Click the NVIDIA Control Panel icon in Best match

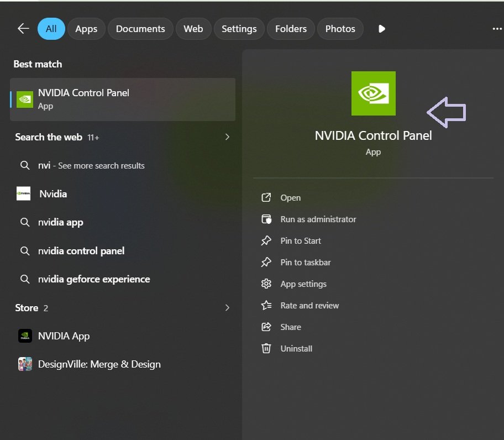[25, 99]
